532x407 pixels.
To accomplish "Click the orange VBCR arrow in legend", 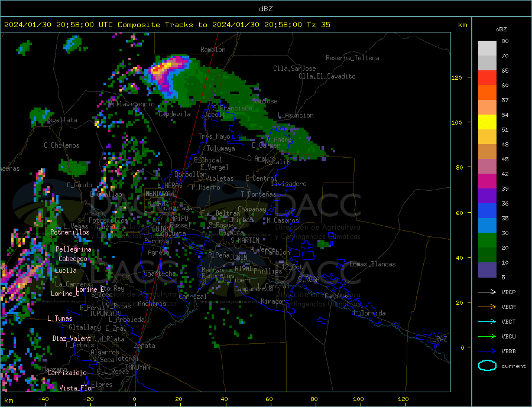I will tap(488, 307).
